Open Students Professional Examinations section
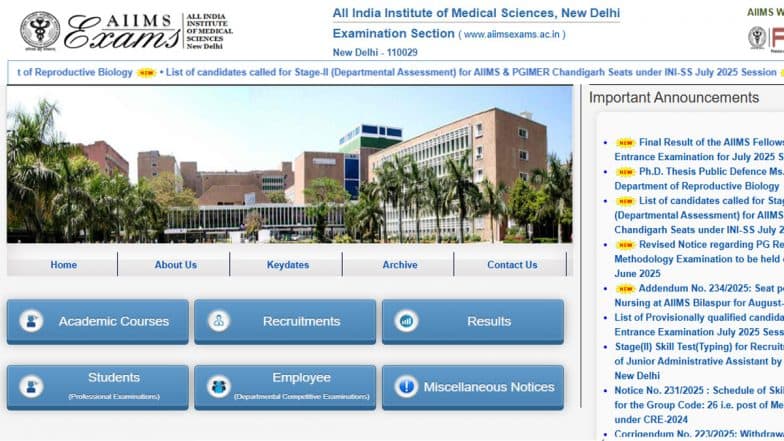Screen dimensions: 784x441 [x=98, y=387]
